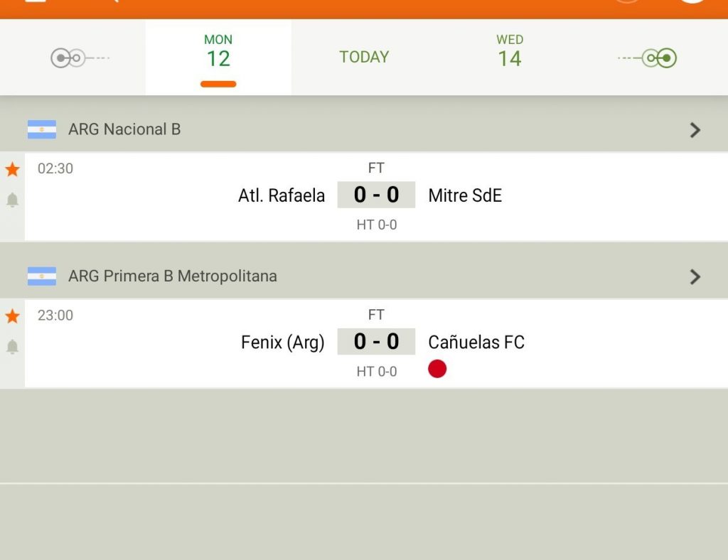The height and width of the screenshot is (560, 728).
Task: Click the Argentina flag next to ARG Nacional B
Action: 42,129
